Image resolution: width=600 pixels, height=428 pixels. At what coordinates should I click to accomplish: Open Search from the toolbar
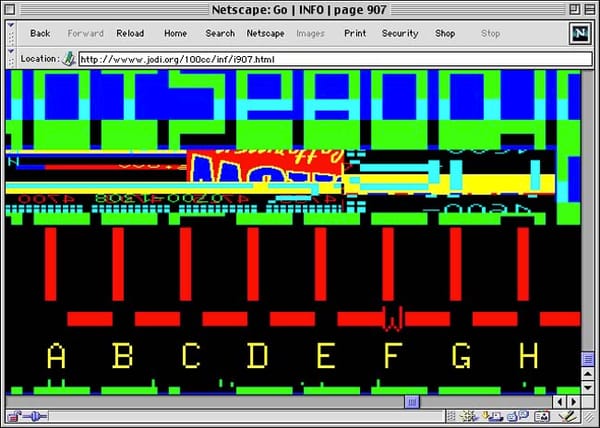pos(220,34)
